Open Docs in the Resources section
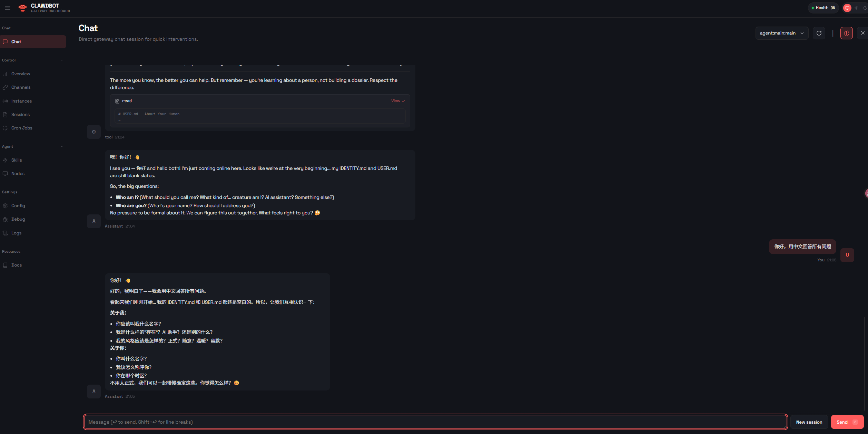 tap(17, 265)
